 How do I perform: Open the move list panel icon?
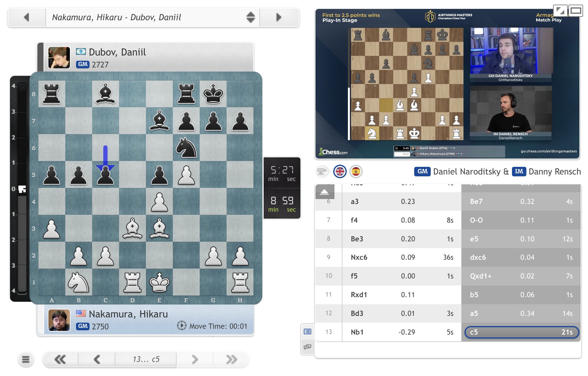[307, 331]
